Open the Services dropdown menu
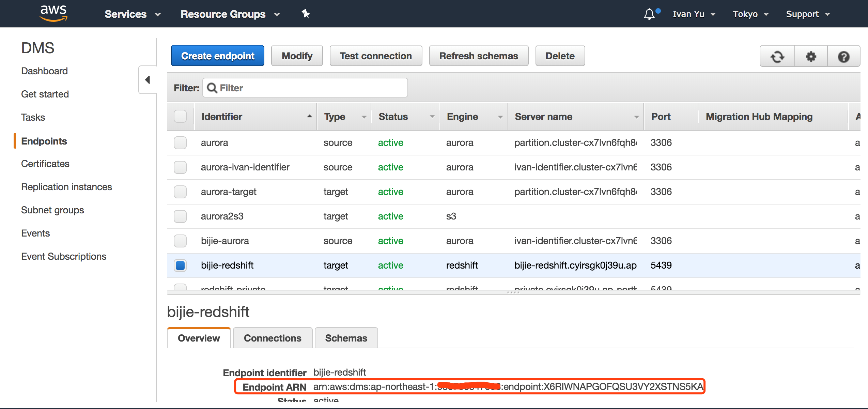Image resolution: width=868 pixels, height=409 pixels. pos(132,14)
